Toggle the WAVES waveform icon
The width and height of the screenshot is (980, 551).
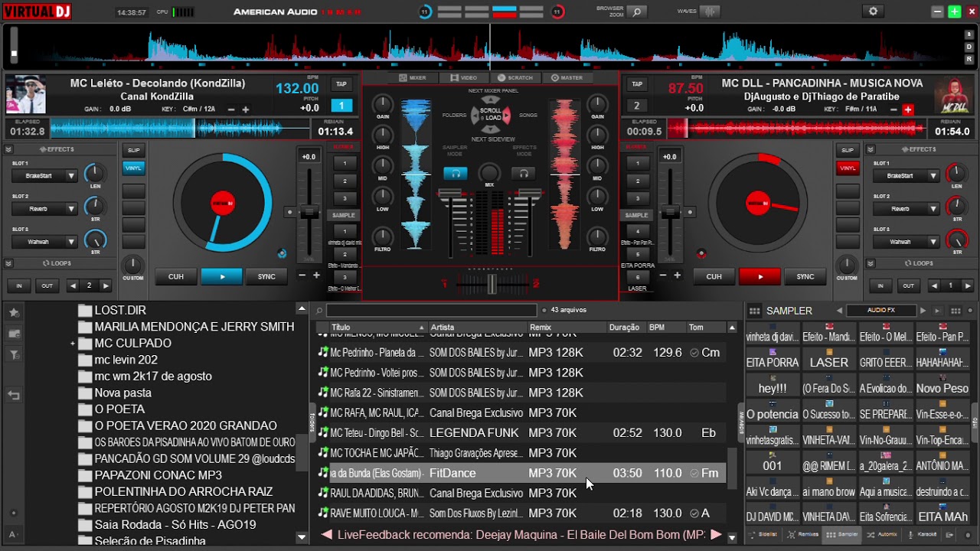pyautogui.click(x=710, y=11)
